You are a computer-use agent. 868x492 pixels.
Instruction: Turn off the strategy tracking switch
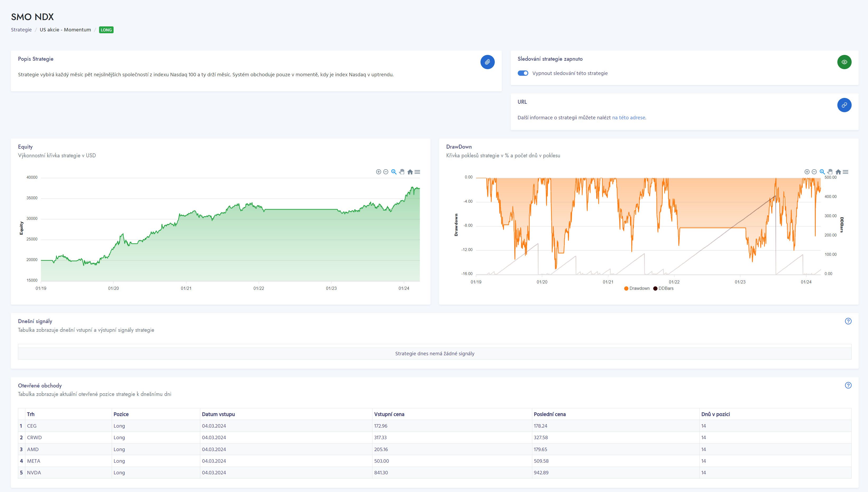pyautogui.click(x=523, y=73)
